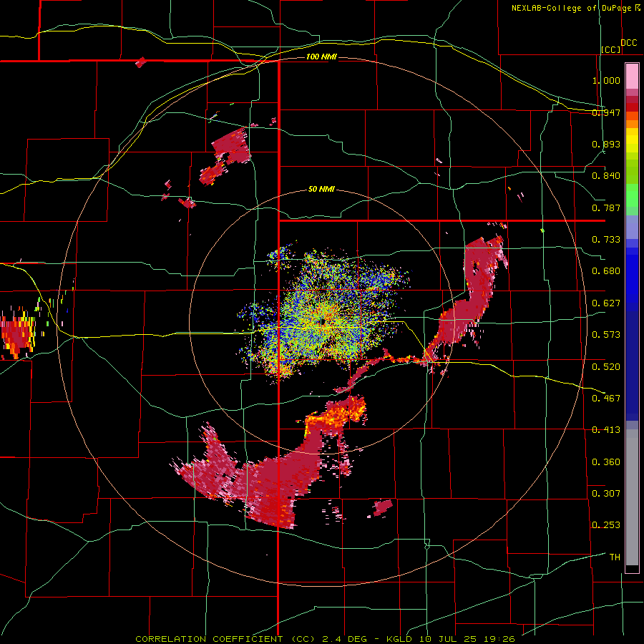Click the 0.733 scale label
Screen dimensions: 644x644
606,240
